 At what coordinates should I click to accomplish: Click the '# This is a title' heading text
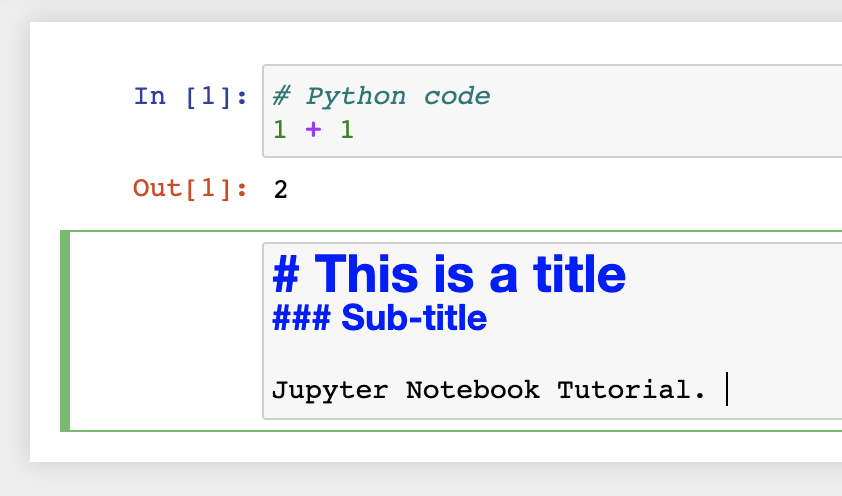click(449, 274)
